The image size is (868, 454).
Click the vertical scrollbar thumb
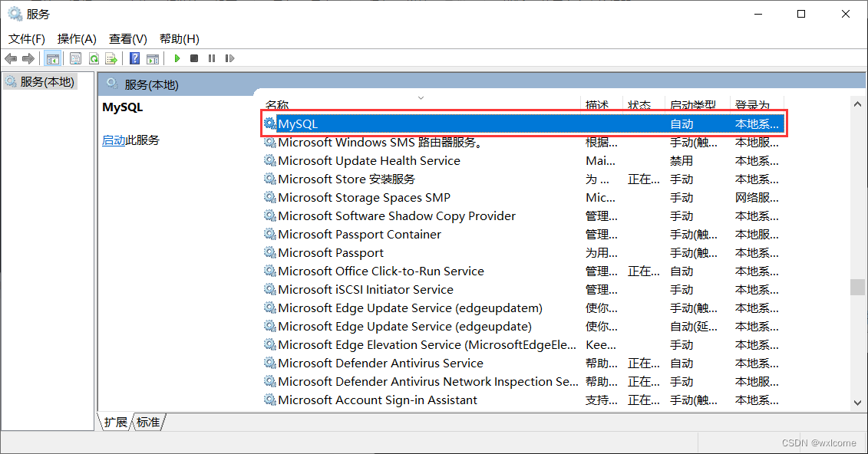(x=857, y=288)
